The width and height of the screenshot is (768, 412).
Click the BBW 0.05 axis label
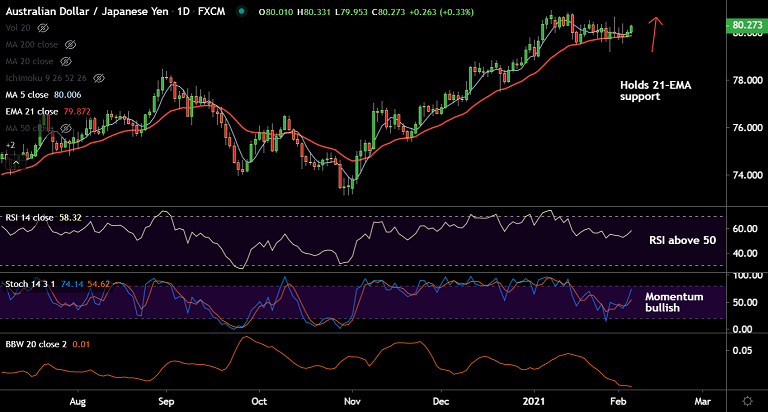coord(743,350)
